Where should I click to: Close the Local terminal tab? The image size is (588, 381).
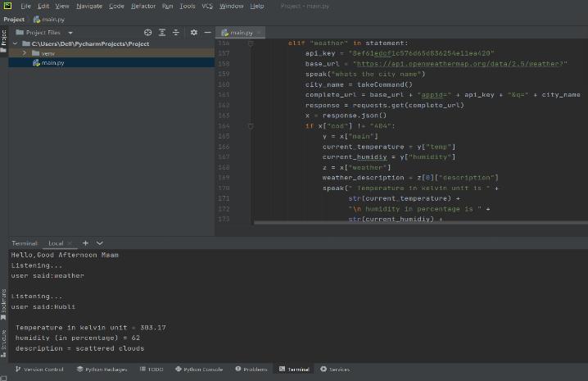pos(70,243)
